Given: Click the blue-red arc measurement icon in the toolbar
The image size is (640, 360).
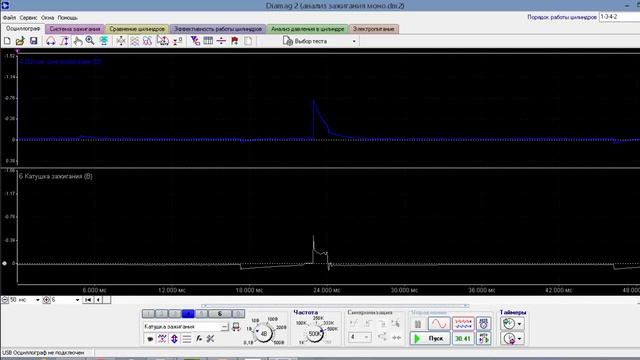Looking at the screenshot, I should [51, 41].
